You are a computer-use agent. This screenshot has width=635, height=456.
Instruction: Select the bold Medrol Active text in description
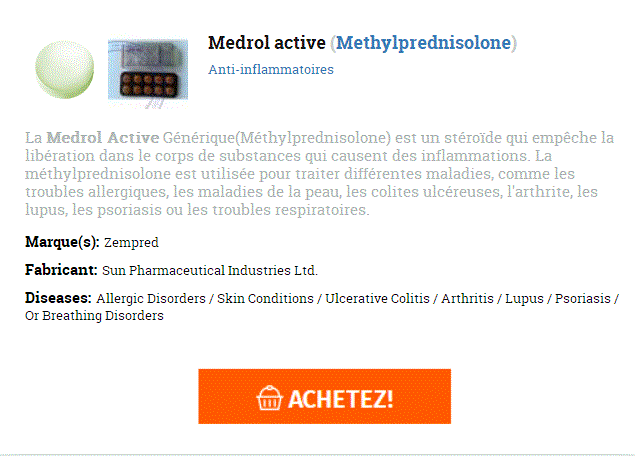[102, 138]
